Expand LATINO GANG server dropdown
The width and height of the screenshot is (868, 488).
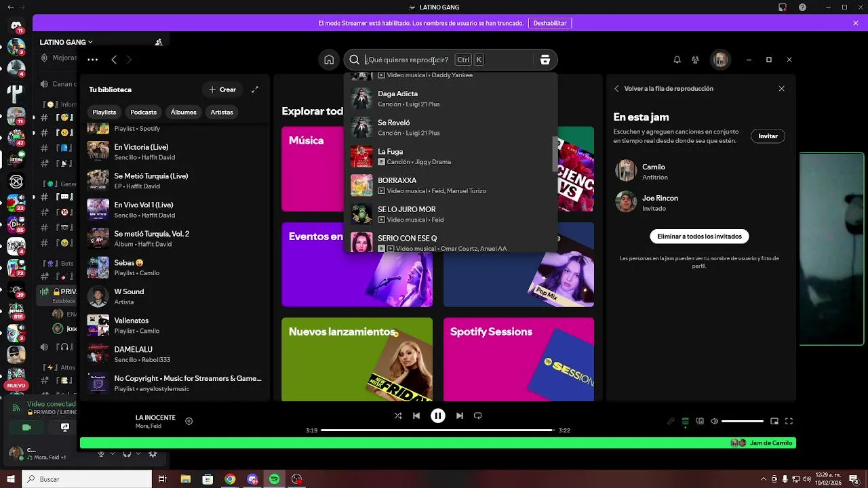(66, 42)
